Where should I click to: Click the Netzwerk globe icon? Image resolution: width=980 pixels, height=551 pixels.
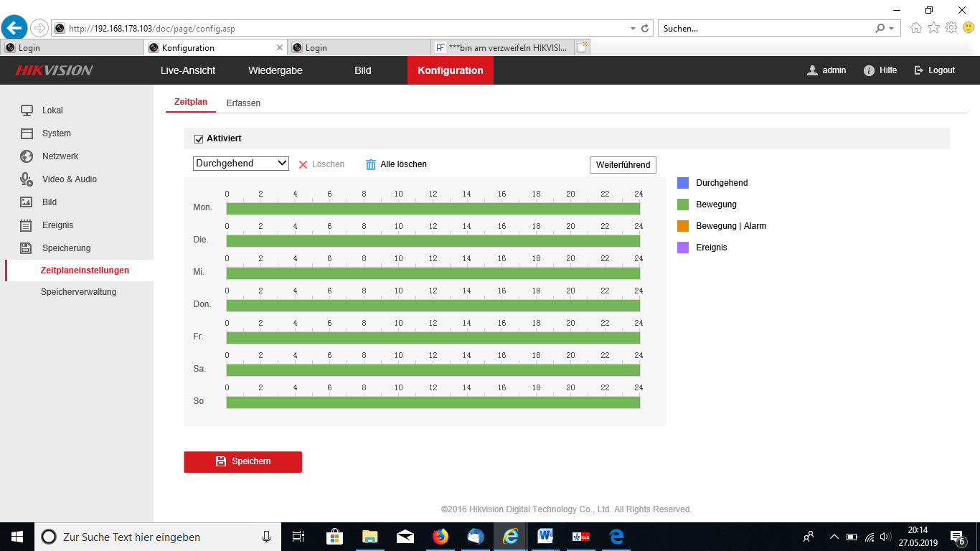27,156
